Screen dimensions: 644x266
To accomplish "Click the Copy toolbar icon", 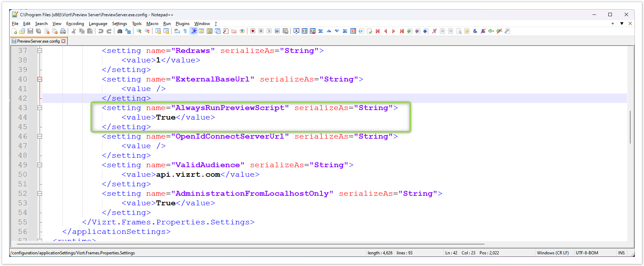I will coord(82,31).
